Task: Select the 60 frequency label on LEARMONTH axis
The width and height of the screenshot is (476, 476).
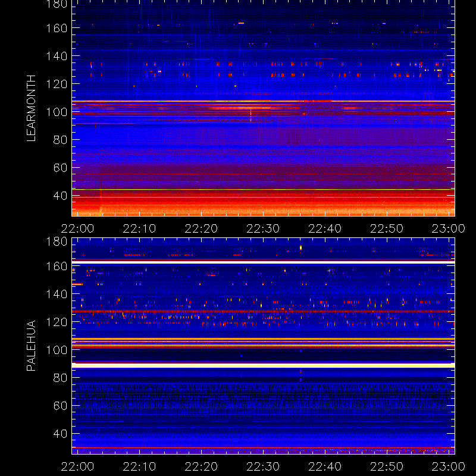Action: tap(60, 168)
